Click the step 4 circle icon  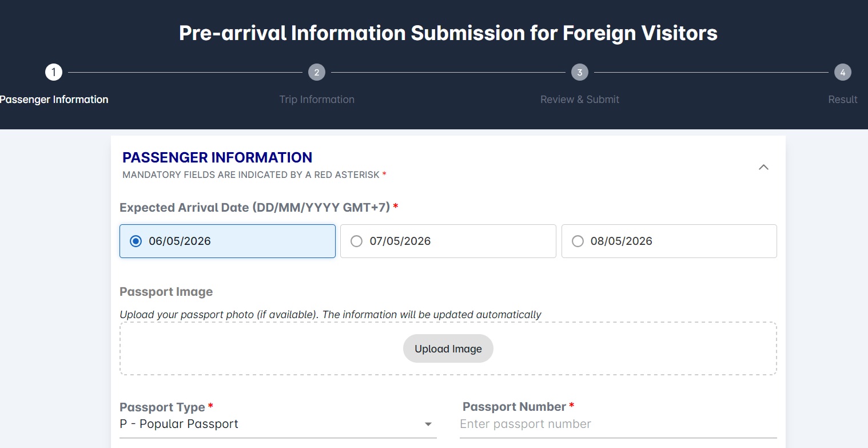[843, 72]
